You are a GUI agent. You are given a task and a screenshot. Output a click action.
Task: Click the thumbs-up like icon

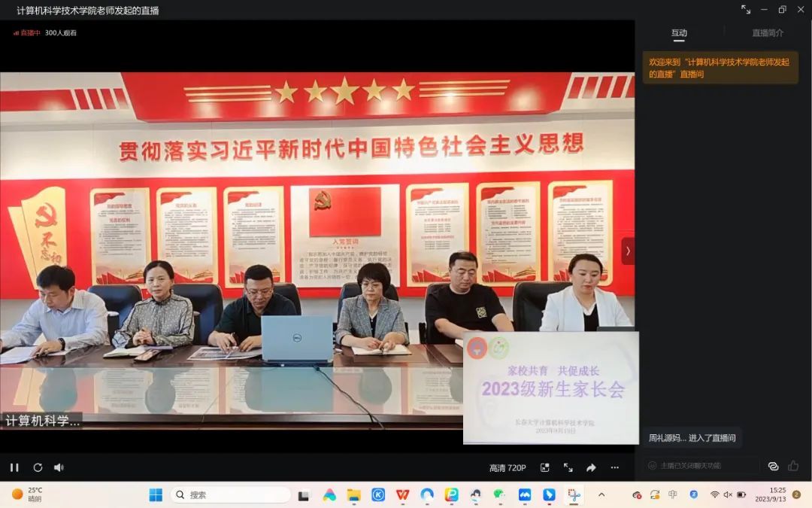click(793, 466)
